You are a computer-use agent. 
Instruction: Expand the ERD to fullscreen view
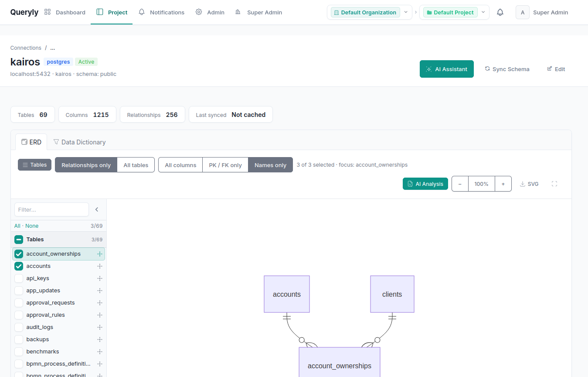(x=554, y=184)
